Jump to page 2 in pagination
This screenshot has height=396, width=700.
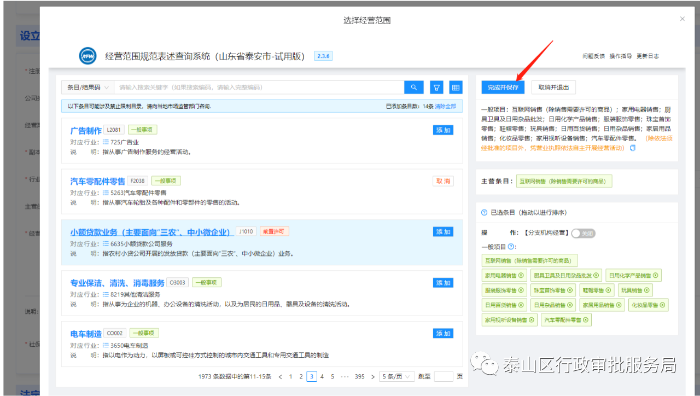pyautogui.click(x=301, y=377)
